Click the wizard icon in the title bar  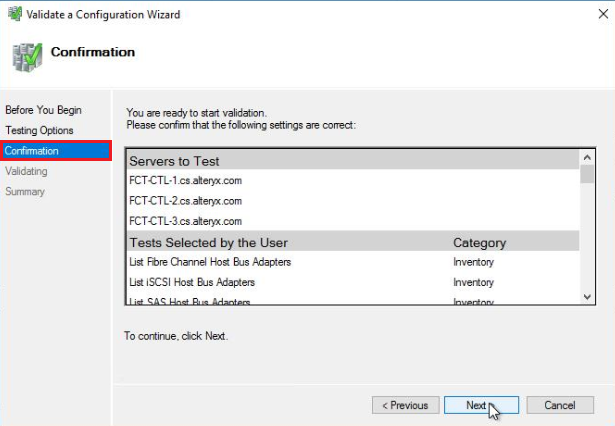point(13,14)
